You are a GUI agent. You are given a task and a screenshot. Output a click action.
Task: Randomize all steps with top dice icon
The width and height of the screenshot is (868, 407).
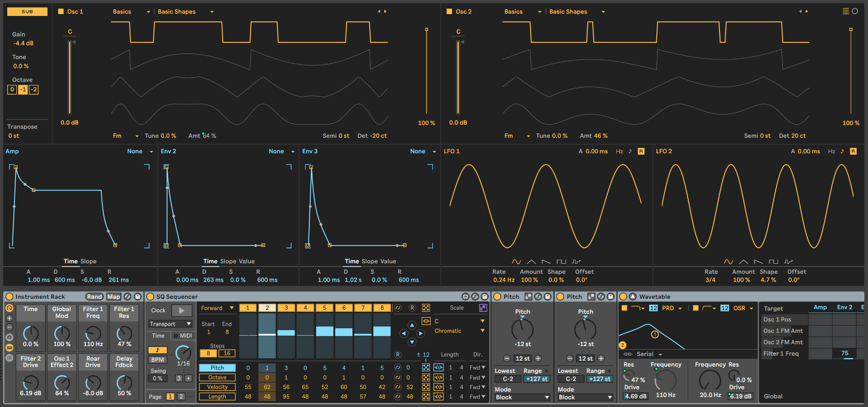(426, 308)
